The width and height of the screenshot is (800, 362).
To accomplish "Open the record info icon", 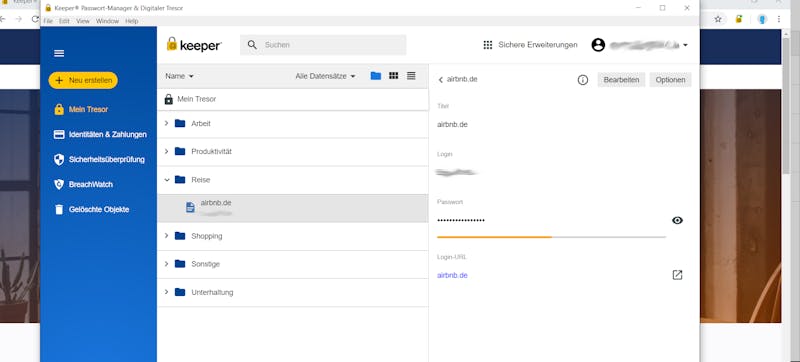I will pyautogui.click(x=583, y=80).
